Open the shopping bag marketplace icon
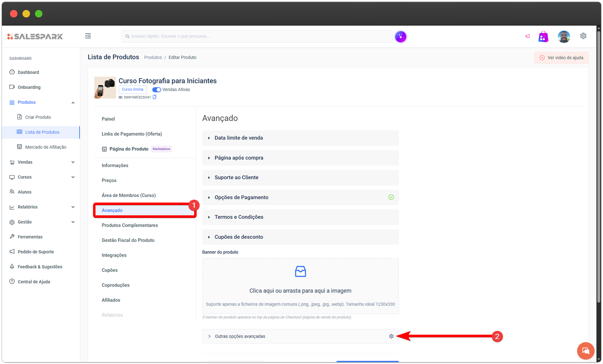Viewport: 603px width, 364px height. tap(543, 37)
